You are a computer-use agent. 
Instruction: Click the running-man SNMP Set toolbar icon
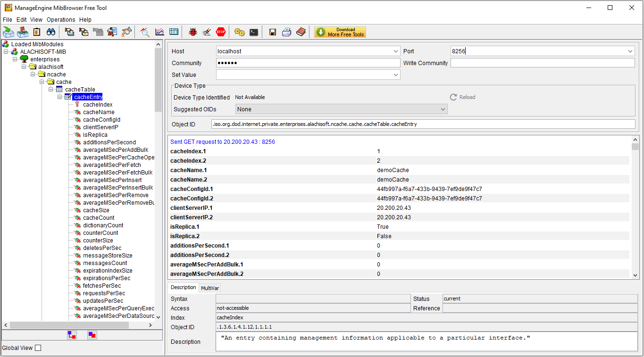(x=112, y=32)
